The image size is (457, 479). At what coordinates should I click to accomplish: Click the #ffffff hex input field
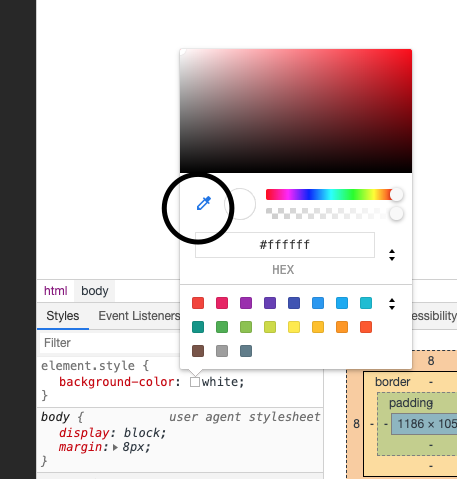coord(285,245)
